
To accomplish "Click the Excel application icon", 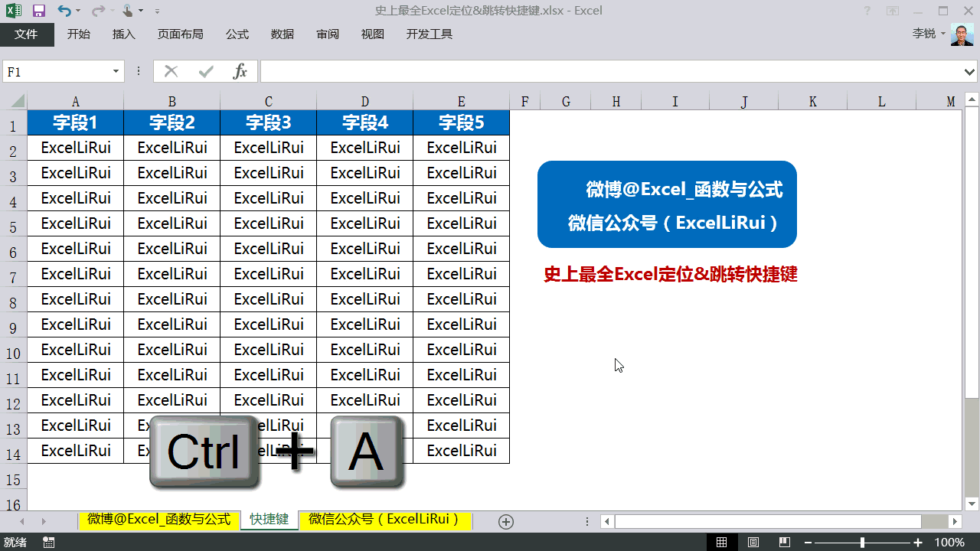I will click(x=14, y=11).
